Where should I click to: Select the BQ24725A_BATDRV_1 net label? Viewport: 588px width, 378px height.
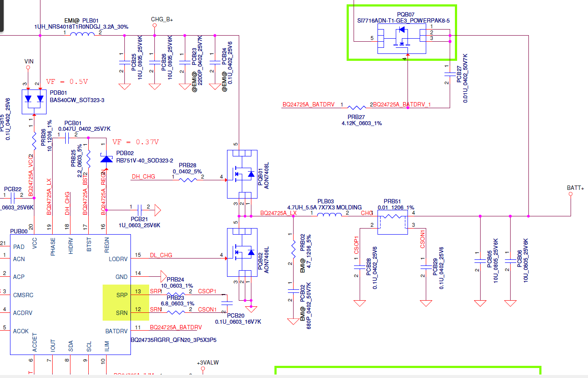coord(402,105)
